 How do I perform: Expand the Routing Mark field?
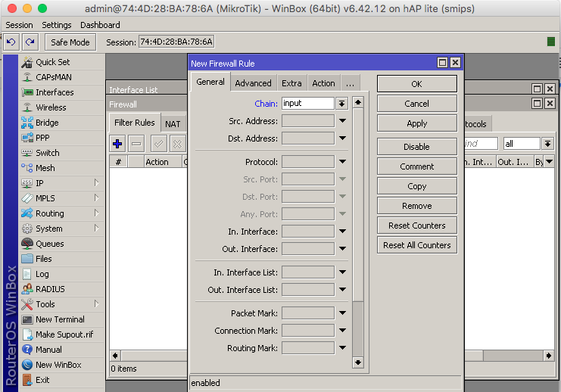point(342,347)
